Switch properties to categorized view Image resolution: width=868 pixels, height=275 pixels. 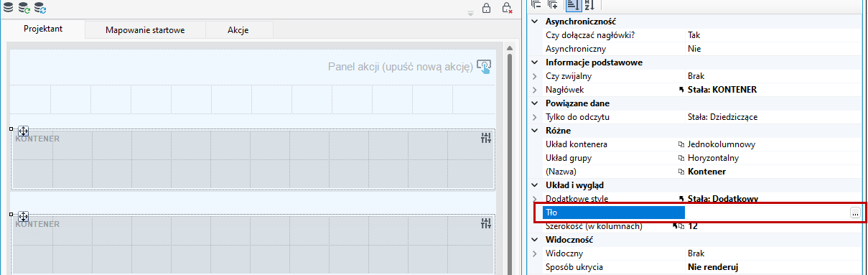[573, 5]
